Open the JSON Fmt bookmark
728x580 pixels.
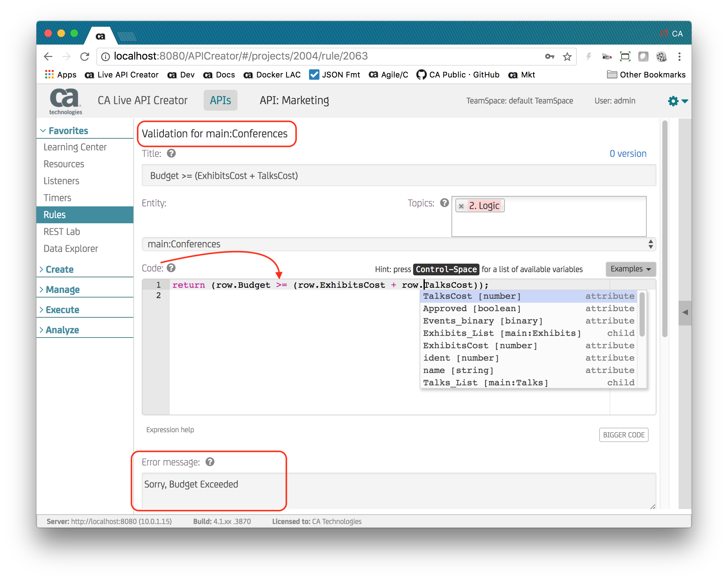coord(334,75)
